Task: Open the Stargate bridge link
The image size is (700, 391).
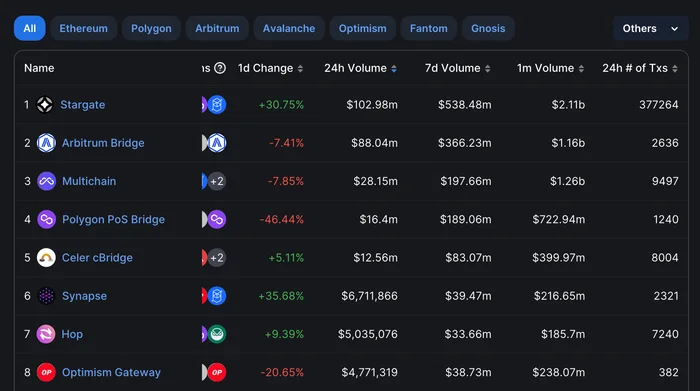Action: [83, 105]
